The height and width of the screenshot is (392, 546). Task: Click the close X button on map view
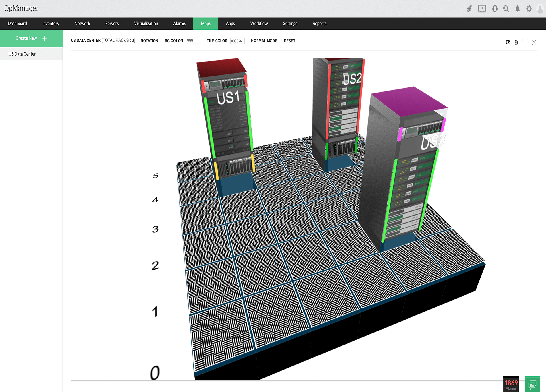tap(533, 42)
